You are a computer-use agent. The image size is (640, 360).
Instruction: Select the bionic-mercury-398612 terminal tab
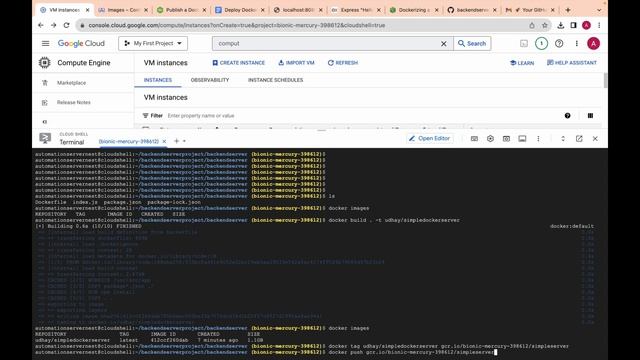(x=129, y=141)
